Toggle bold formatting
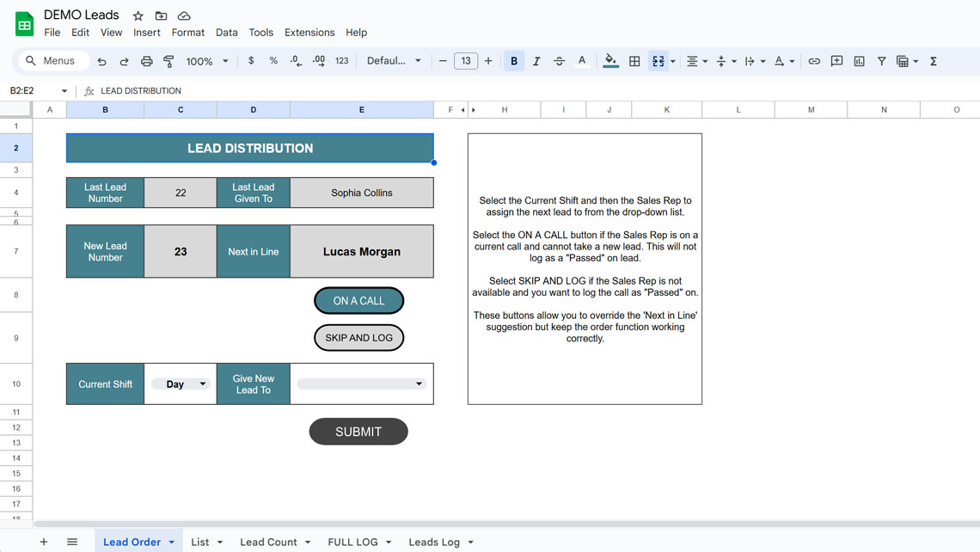The image size is (980, 552). [x=514, y=61]
